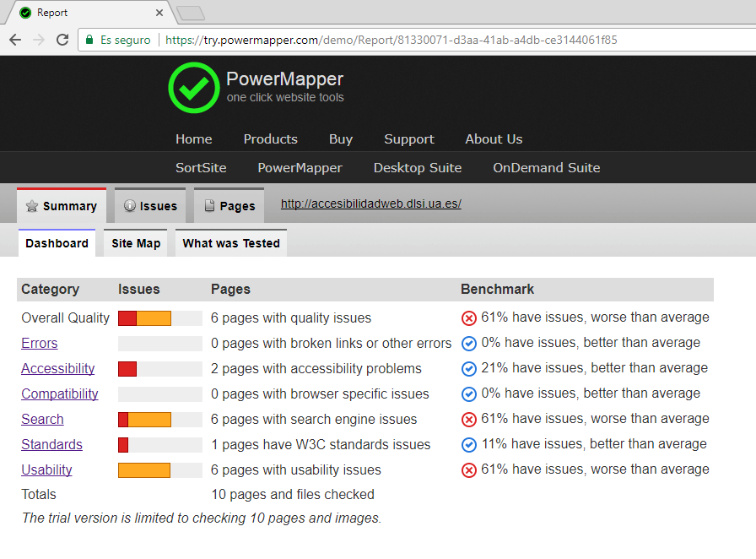Switch to the Site Map tab
Viewport: 756px width, 559px height.
coord(135,243)
